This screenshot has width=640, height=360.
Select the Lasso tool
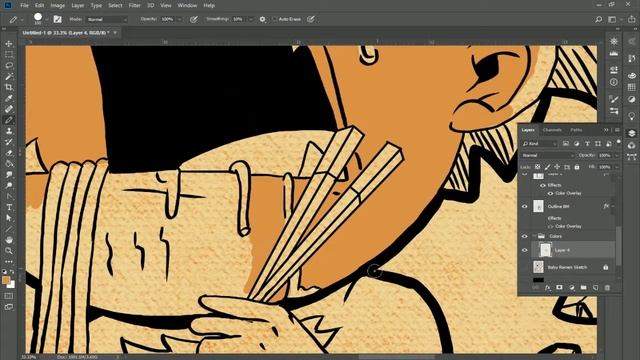[9, 65]
